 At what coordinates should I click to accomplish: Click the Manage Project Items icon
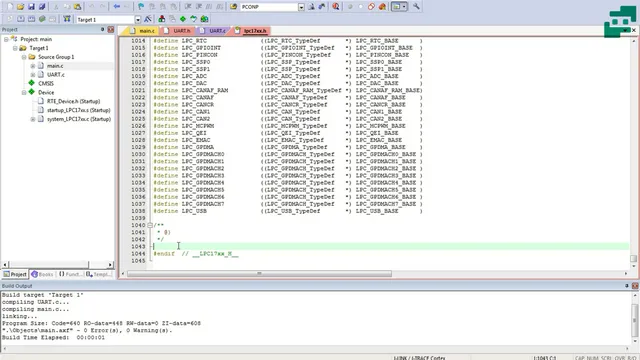coord(162,19)
